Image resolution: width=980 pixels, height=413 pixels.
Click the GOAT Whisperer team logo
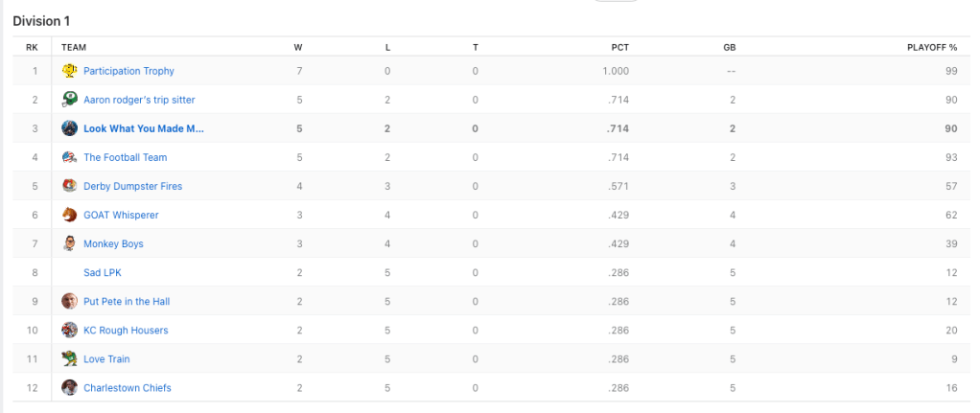[69, 215]
